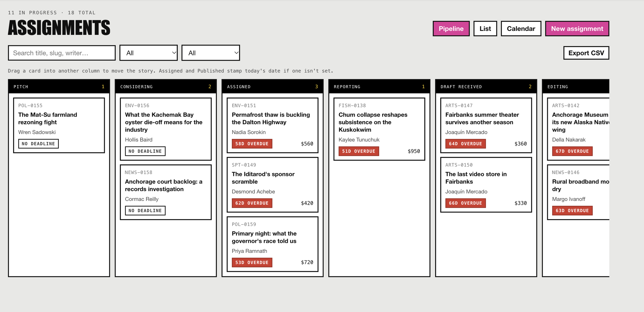644x312 pixels.
Task: Open Chum collapse Kuskokwim story title
Action: click(x=373, y=122)
